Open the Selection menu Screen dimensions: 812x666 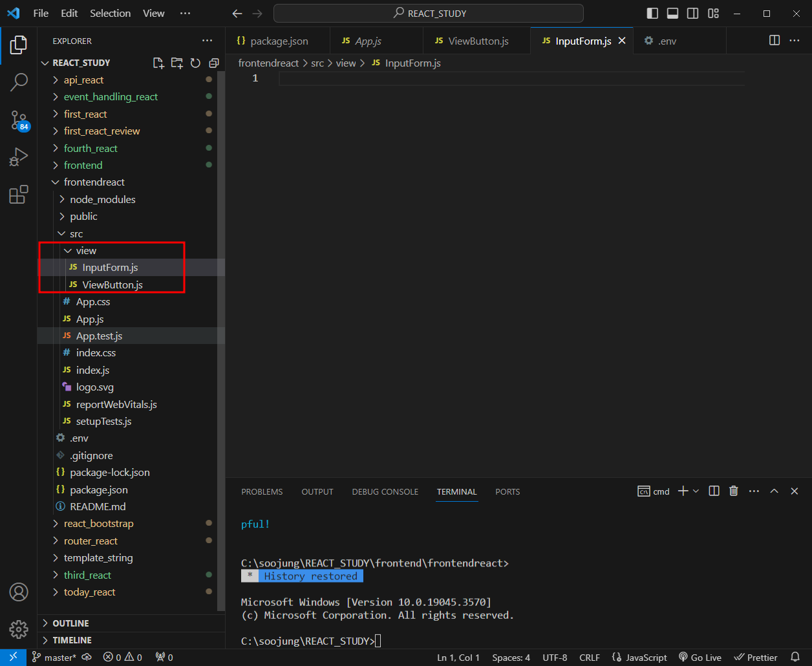pyautogui.click(x=110, y=14)
